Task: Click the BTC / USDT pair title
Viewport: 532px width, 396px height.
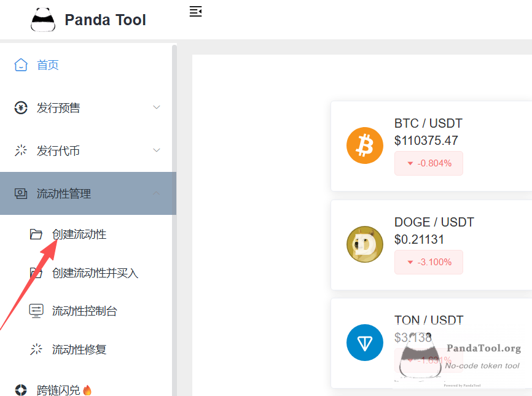Action: point(428,123)
